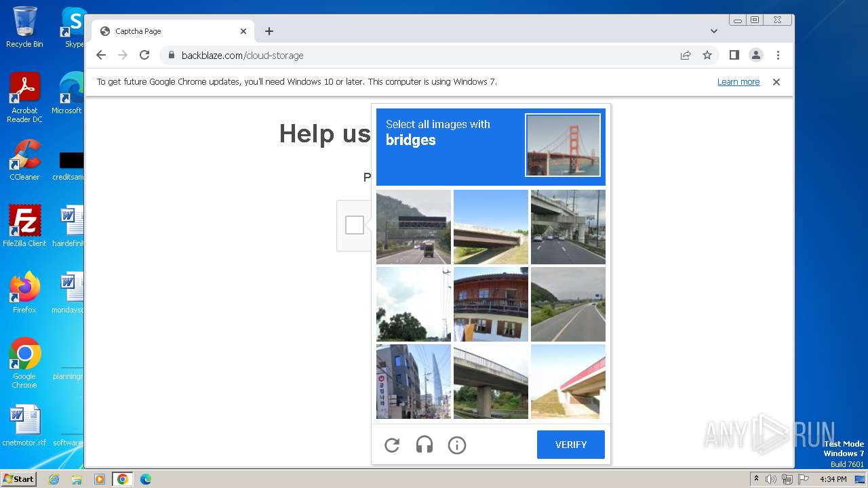Reload the captcha challenge images
The image size is (868, 488).
click(392, 445)
